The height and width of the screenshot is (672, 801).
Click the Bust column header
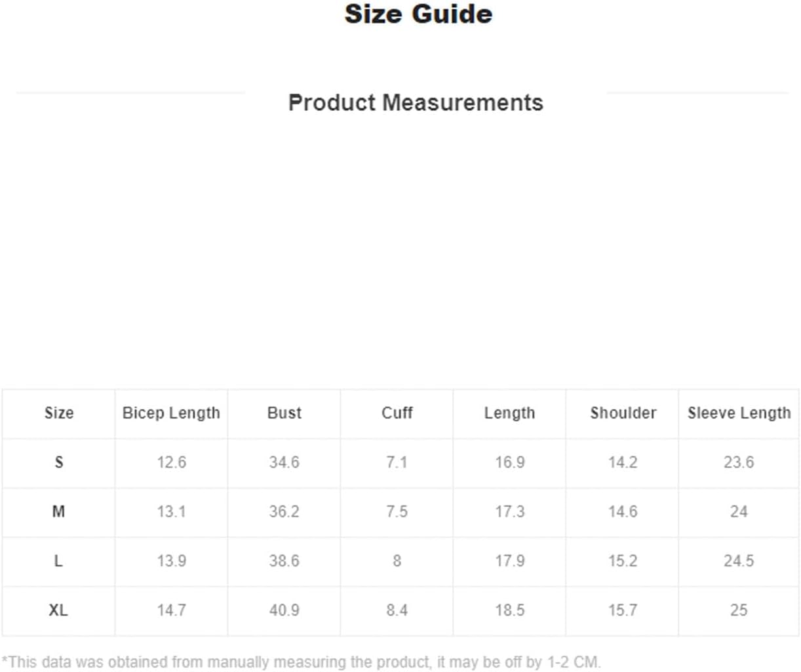284,413
